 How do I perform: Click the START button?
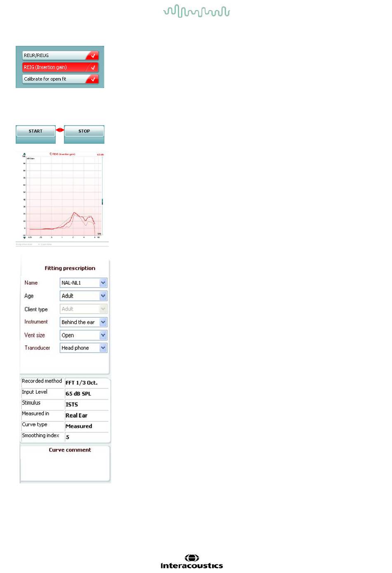coord(35,131)
